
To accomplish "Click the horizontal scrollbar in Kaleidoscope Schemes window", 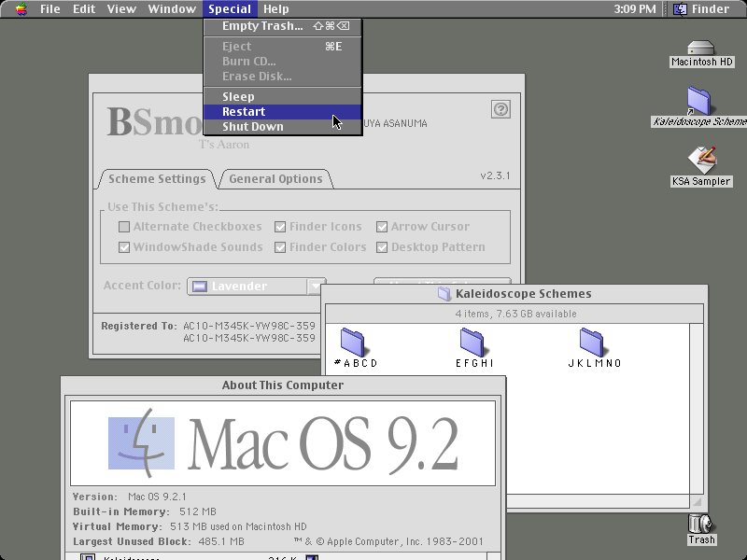I will (x=598, y=501).
